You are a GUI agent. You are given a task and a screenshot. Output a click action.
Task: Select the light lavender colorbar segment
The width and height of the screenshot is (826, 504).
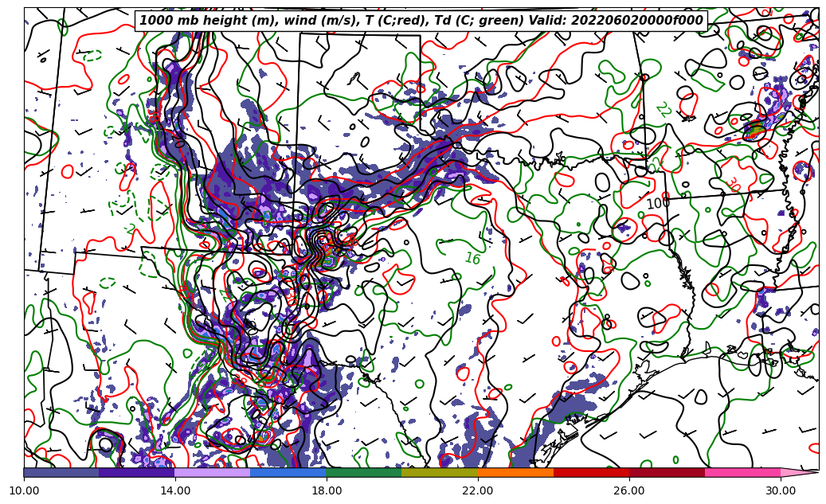click(213, 472)
